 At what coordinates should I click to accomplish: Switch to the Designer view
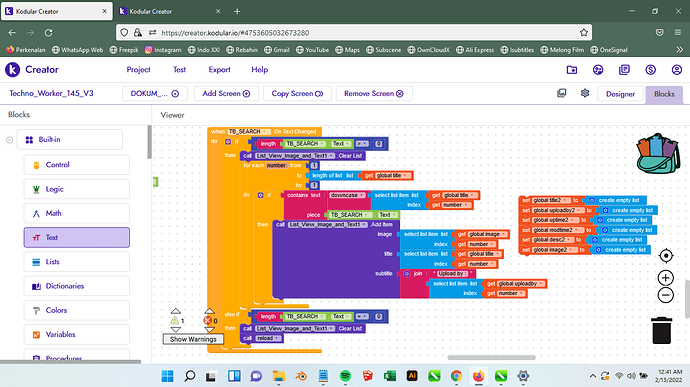tap(620, 94)
